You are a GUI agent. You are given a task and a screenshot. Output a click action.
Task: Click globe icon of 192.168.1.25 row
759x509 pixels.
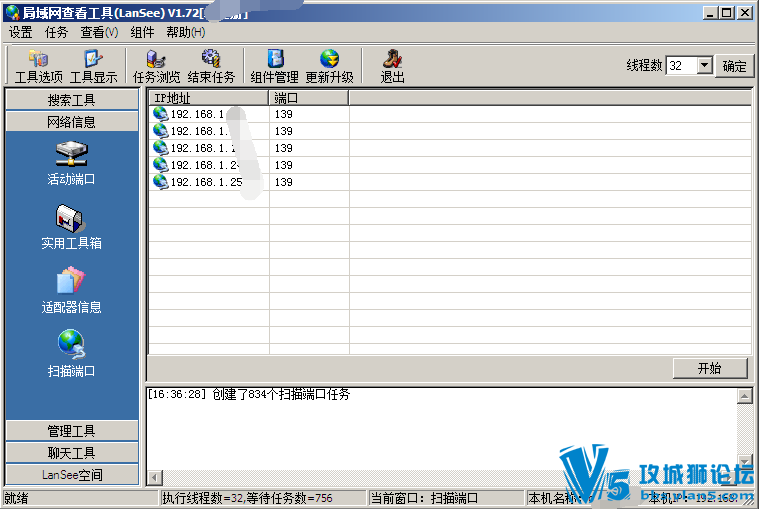[160, 182]
